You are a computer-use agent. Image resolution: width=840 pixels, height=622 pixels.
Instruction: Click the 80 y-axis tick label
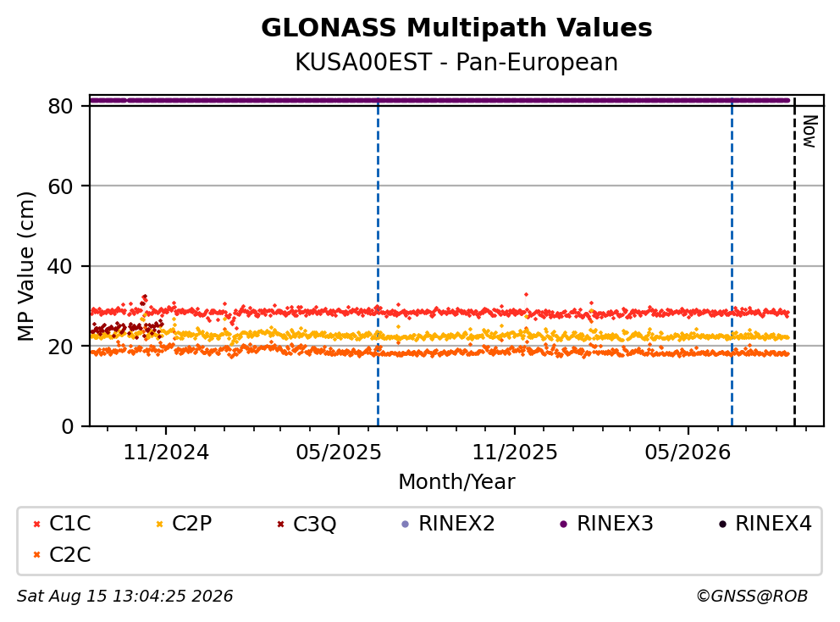pos(60,106)
